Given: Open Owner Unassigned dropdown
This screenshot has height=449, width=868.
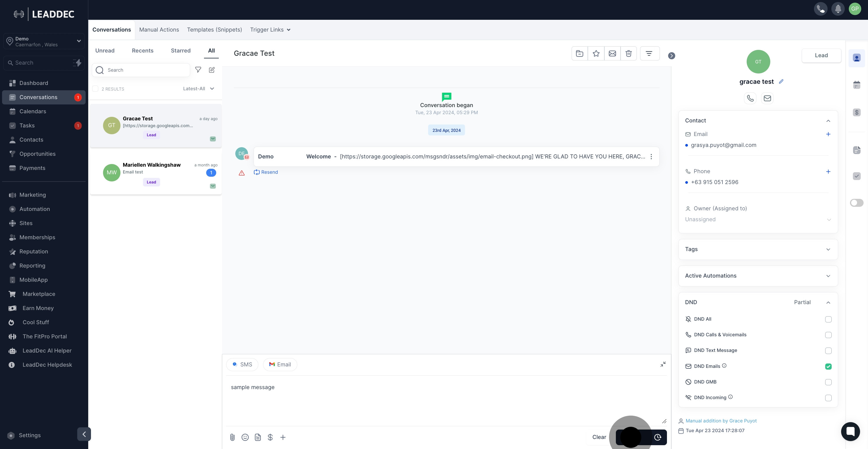Looking at the screenshot, I should pyautogui.click(x=758, y=219).
